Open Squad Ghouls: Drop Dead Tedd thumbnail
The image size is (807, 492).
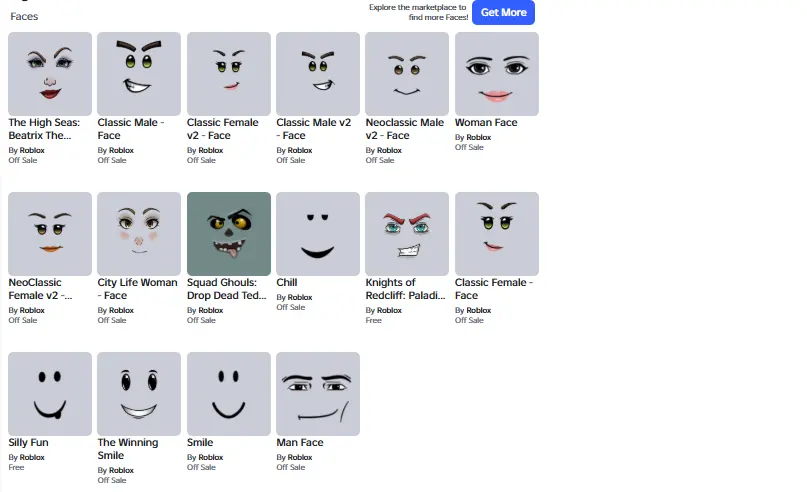[229, 234]
